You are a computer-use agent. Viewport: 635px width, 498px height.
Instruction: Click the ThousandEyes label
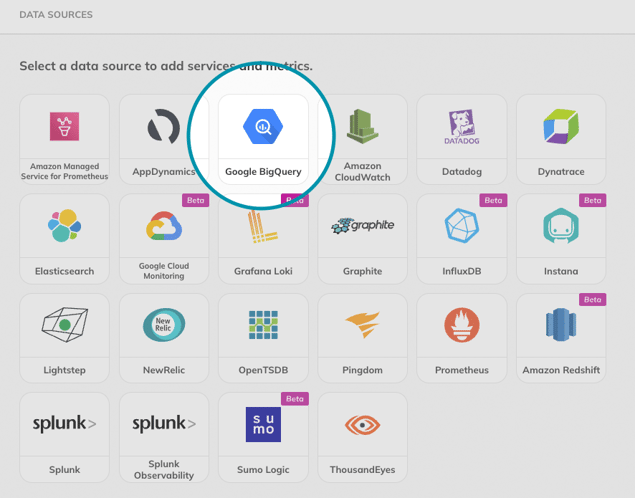coord(362,470)
